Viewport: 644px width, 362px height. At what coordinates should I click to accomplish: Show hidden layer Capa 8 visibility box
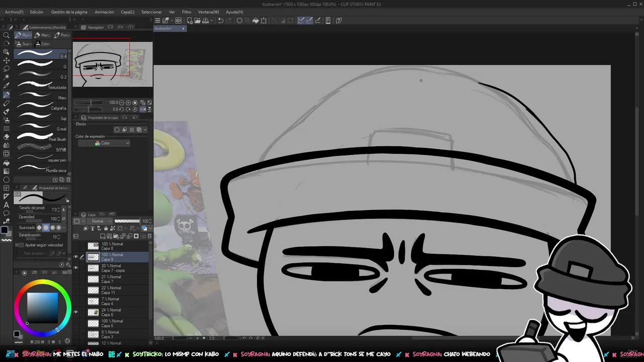coord(76,246)
